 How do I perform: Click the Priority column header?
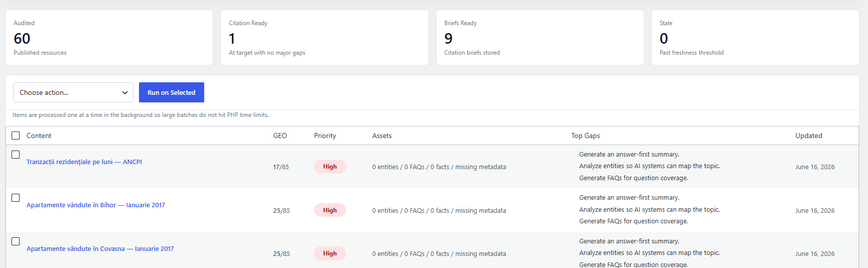[x=325, y=136]
